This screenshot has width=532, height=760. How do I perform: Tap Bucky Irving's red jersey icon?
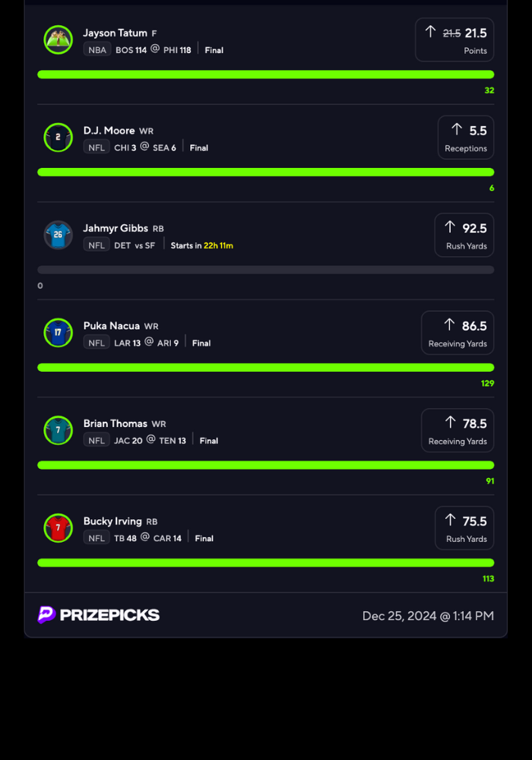pyautogui.click(x=58, y=528)
